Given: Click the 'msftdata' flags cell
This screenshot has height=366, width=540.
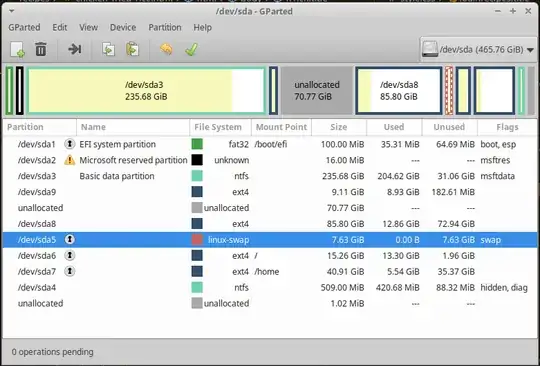Looking at the screenshot, I should coord(498,176).
